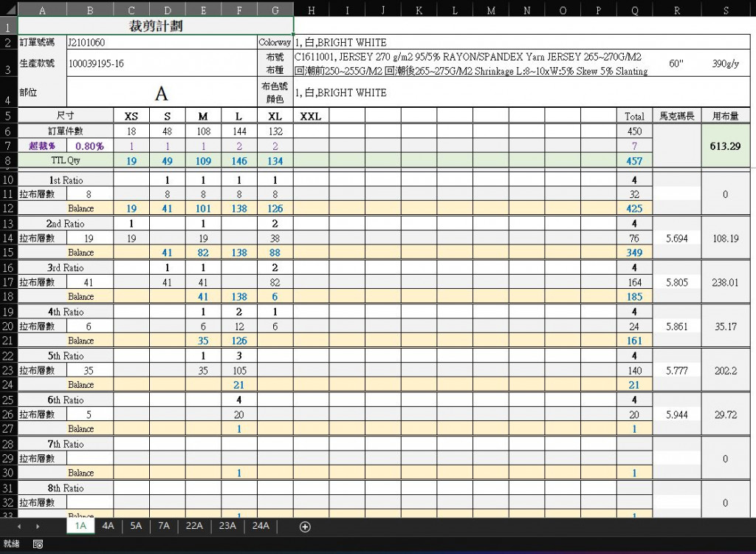
Task: Click the 訂單件數 label cell
Action: [66, 131]
